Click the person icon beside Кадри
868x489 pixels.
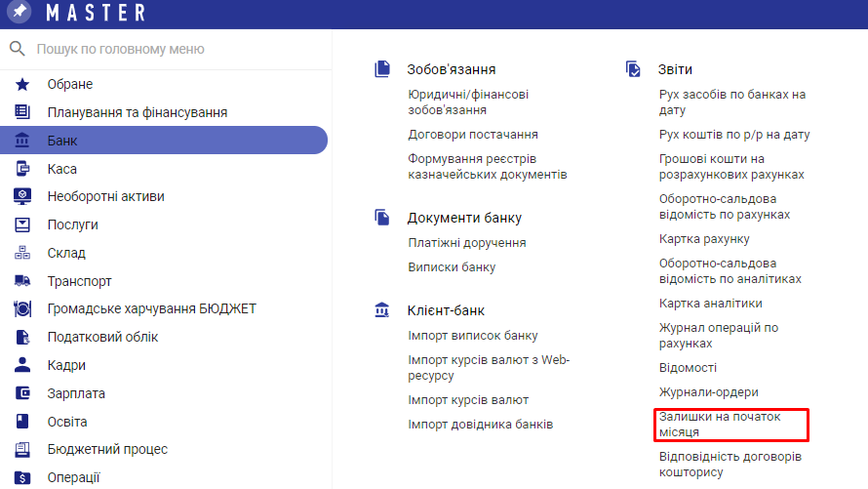(x=22, y=365)
